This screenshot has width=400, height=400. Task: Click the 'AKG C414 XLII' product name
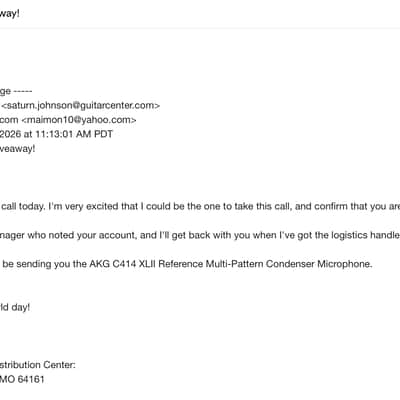[x=122, y=264]
